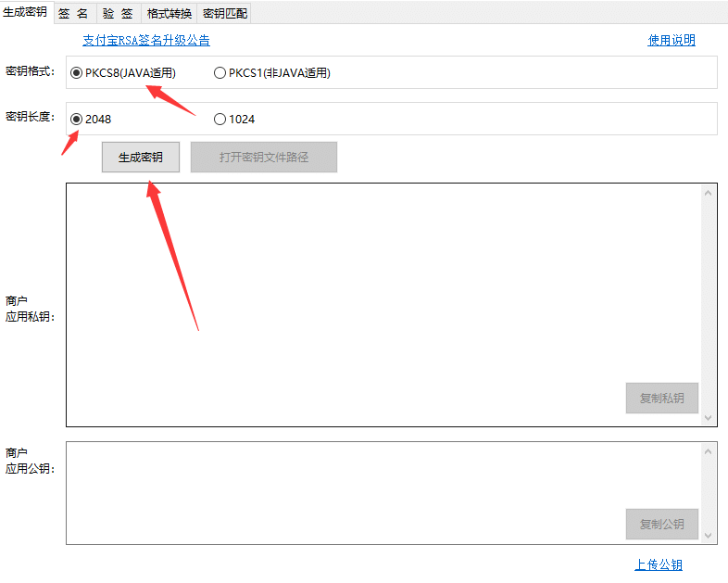728x583 pixels.
Task: Click the 复制私钥 button
Action: (661, 399)
